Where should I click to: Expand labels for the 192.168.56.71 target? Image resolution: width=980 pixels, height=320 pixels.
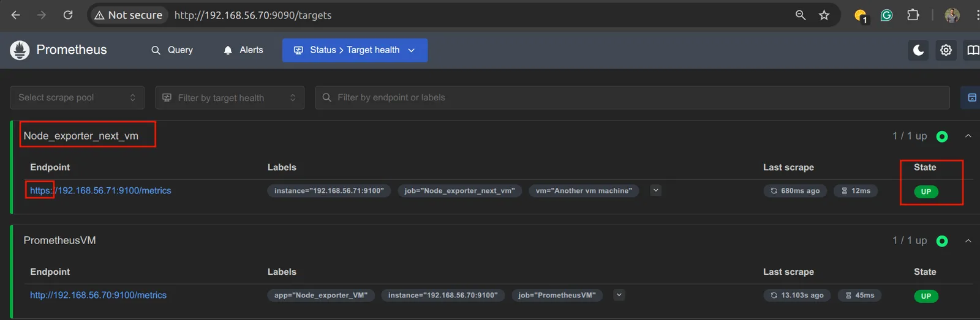(655, 190)
